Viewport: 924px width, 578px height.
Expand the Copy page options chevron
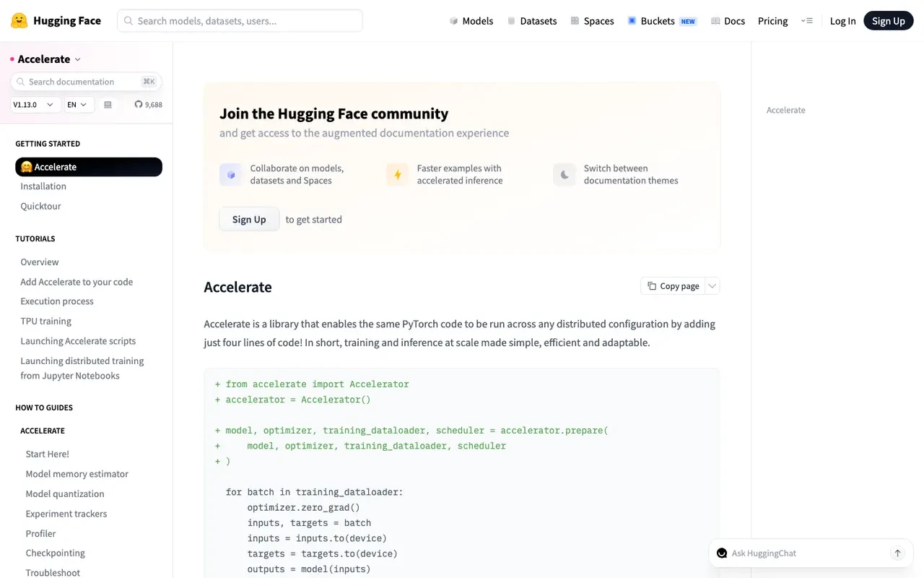click(712, 286)
